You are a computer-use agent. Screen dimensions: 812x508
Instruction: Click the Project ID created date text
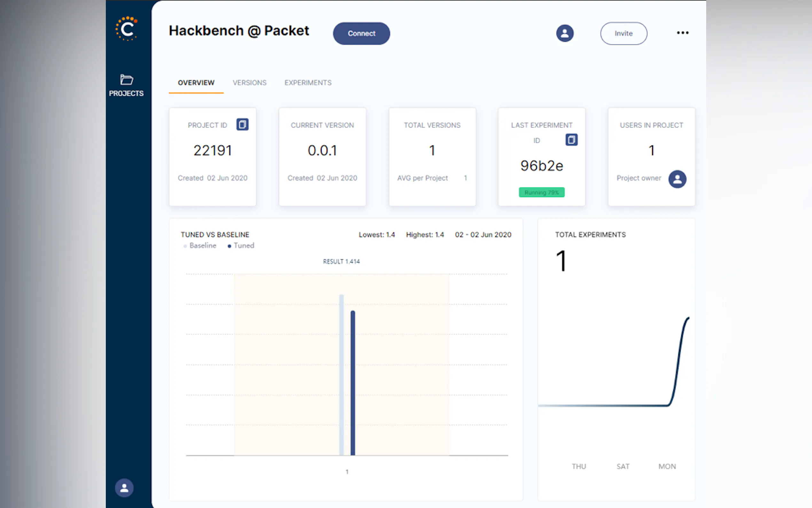click(x=213, y=178)
